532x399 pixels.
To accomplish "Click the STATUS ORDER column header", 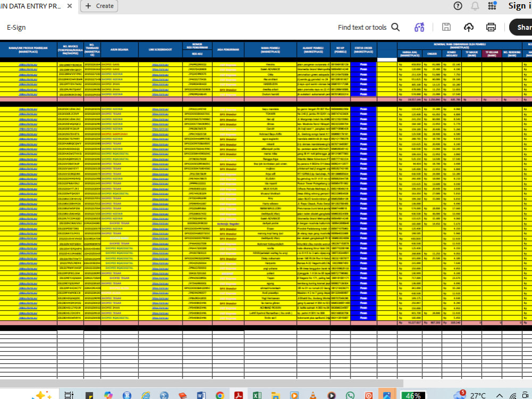I will [x=363, y=49].
